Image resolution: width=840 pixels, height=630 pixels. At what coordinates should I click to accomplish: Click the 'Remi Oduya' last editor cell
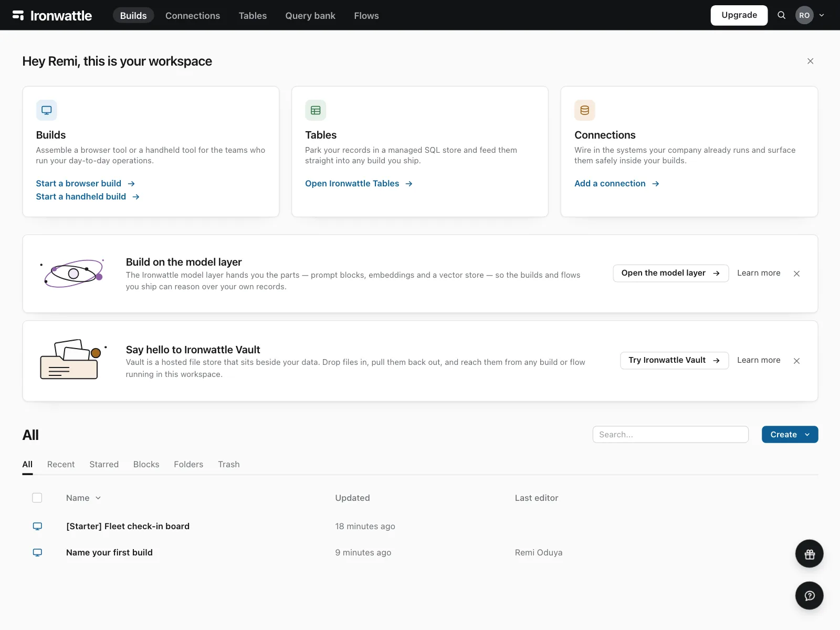539,552
